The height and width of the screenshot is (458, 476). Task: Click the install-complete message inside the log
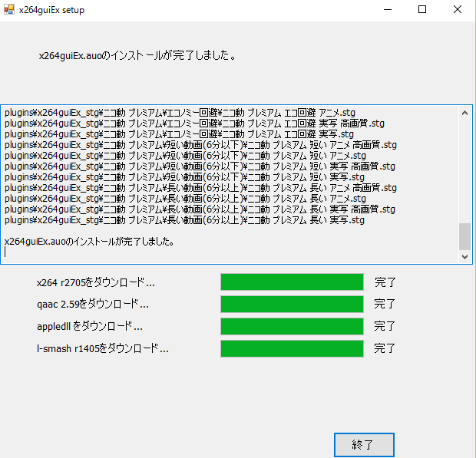pos(89,242)
